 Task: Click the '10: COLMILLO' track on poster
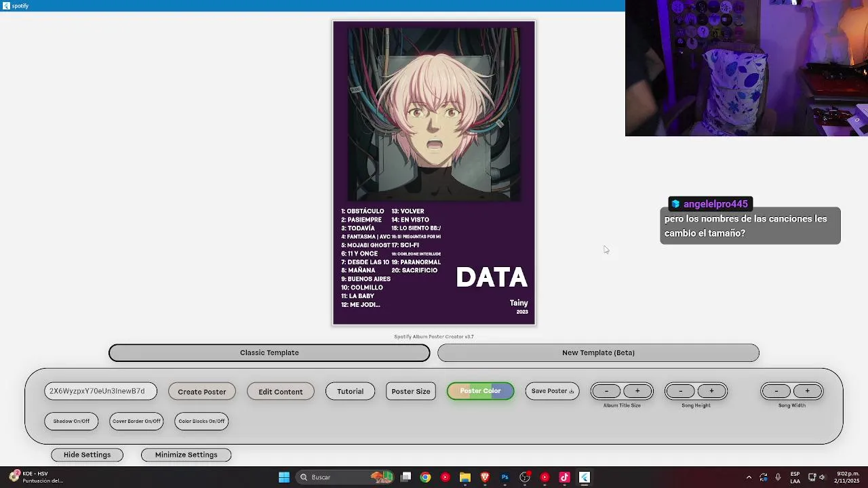click(362, 287)
